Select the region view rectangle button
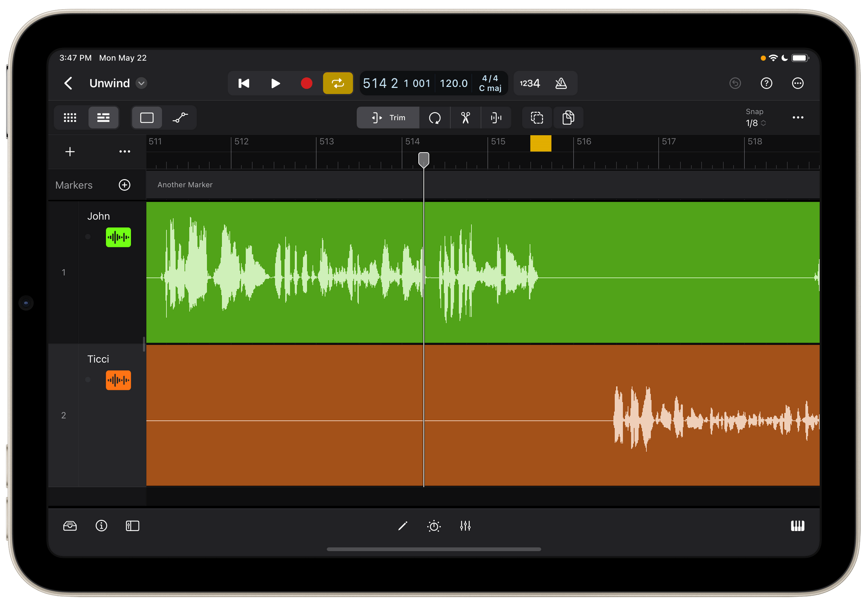868x606 pixels. (147, 117)
